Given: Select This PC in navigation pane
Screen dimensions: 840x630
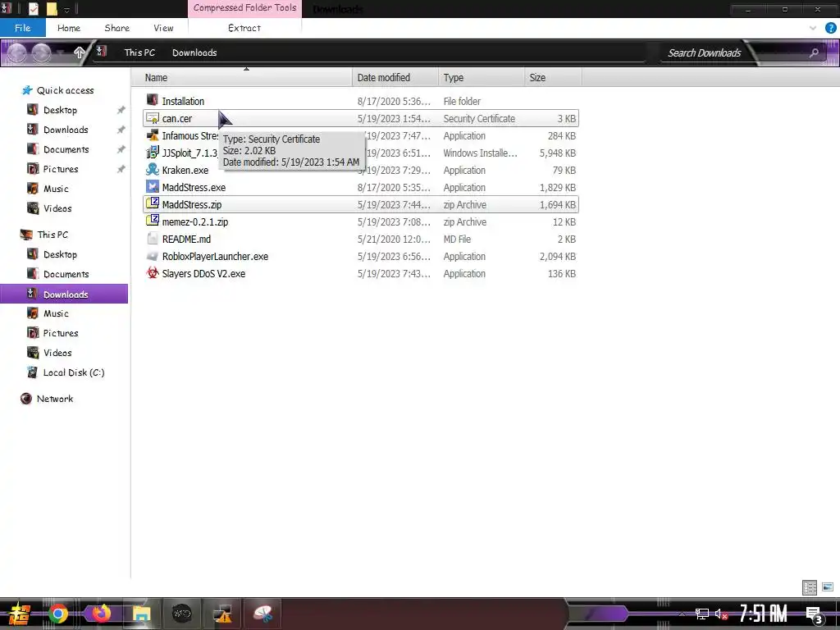Looking at the screenshot, I should point(52,234).
